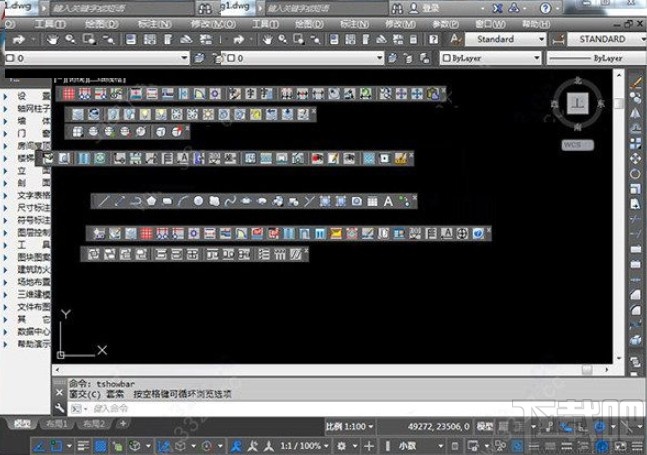Click the dimension style icon beside STANDARD
Screen dimensions: 647x455
pos(558,40)
